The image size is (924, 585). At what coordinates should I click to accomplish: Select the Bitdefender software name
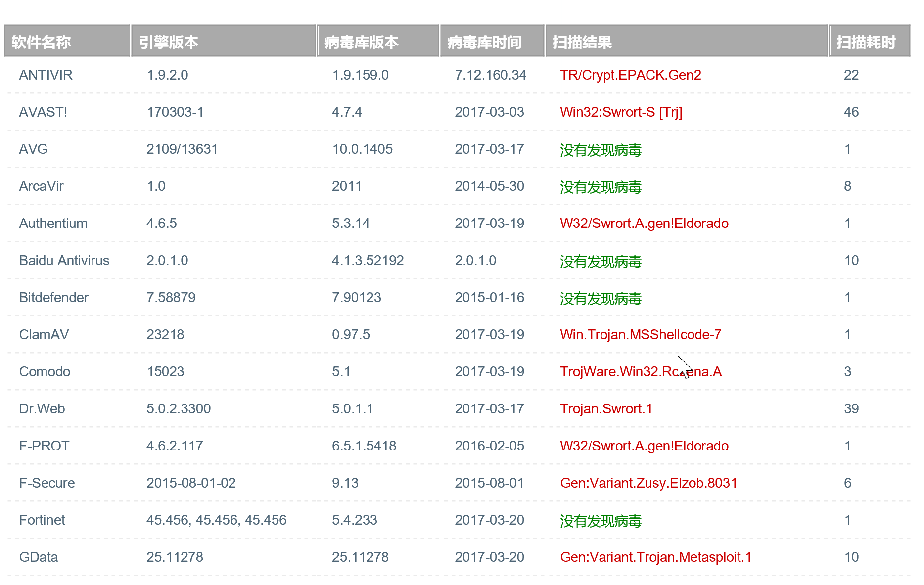(x=53, y=298)
